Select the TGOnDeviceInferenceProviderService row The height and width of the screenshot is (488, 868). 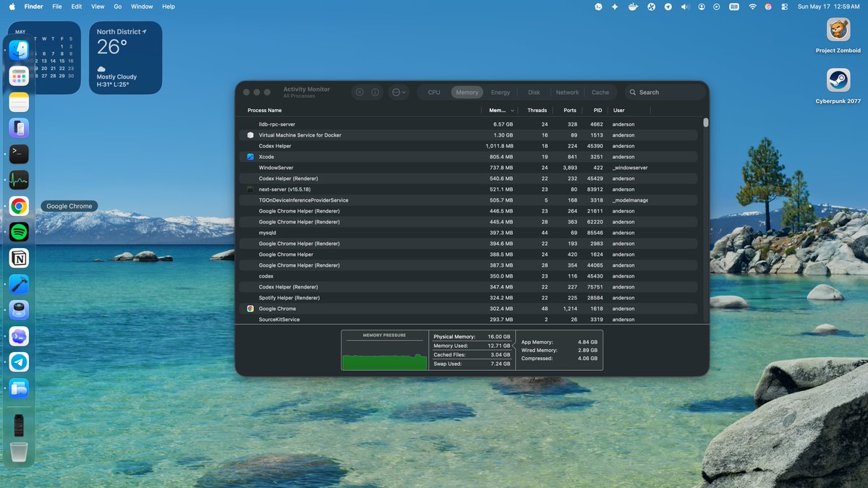470,200
